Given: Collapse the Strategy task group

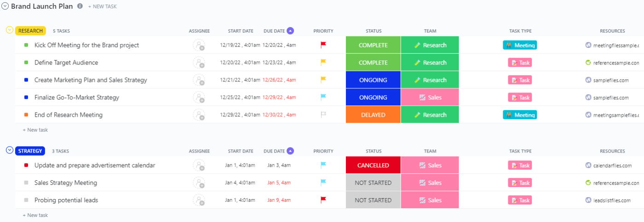Looking at the screenshot, I should coord(9,150).
